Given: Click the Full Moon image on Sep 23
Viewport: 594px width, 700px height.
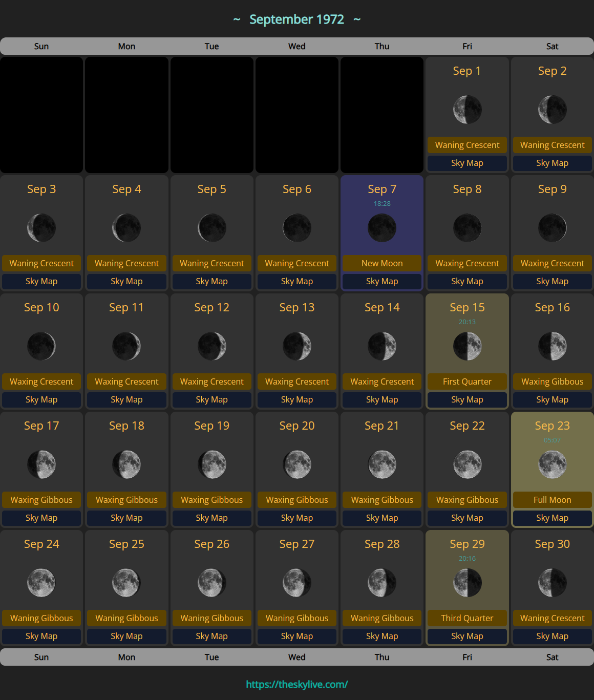Looking at the screenshot, I should click(552, 464).
